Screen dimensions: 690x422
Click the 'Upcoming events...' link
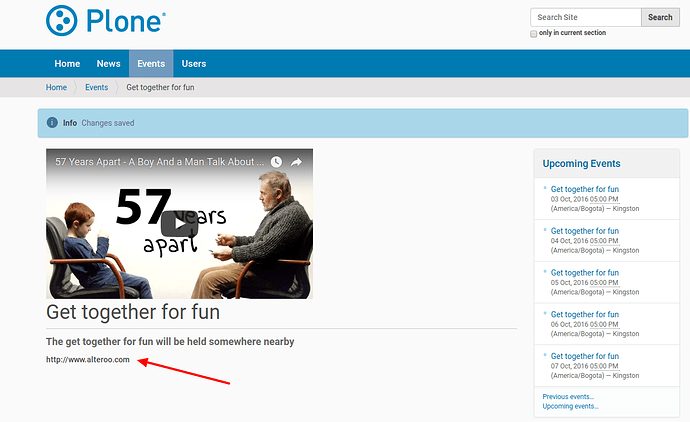tap(570, 406)
